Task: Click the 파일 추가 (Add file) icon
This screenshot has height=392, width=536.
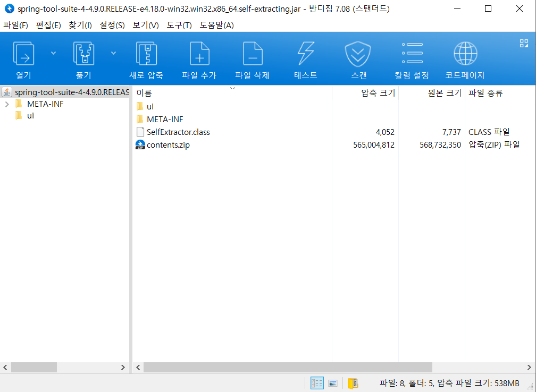Action: 199,54
